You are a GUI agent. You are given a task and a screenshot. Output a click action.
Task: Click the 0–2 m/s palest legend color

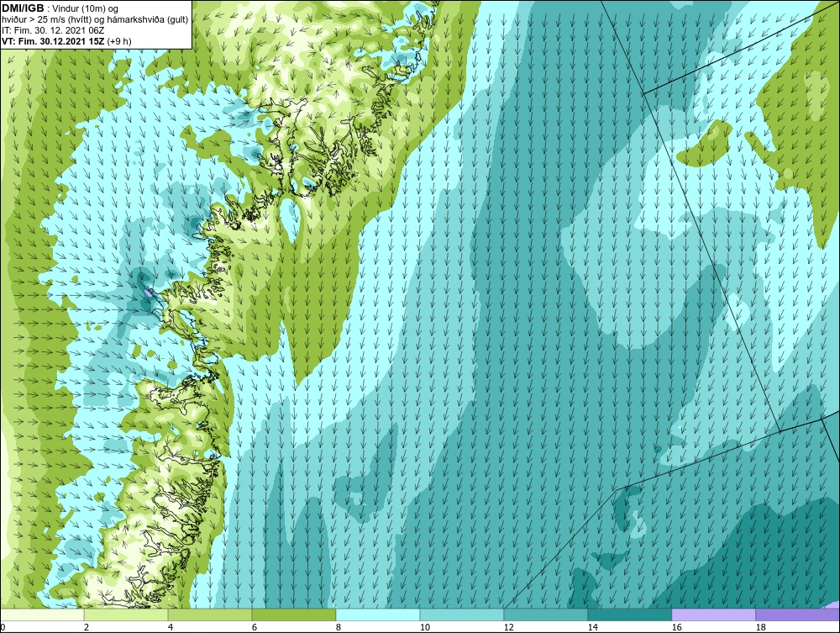42,615
